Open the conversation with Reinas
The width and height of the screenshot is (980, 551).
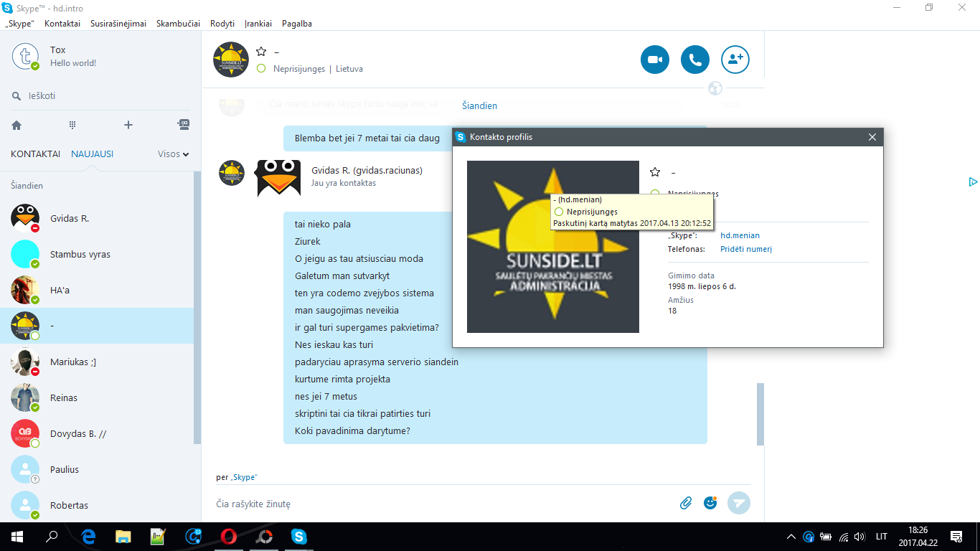click(97, 397)
